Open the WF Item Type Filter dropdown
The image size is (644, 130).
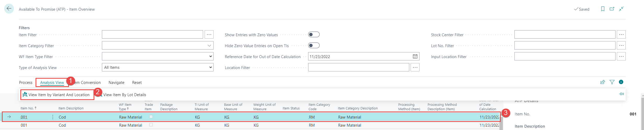click(210, 57)
